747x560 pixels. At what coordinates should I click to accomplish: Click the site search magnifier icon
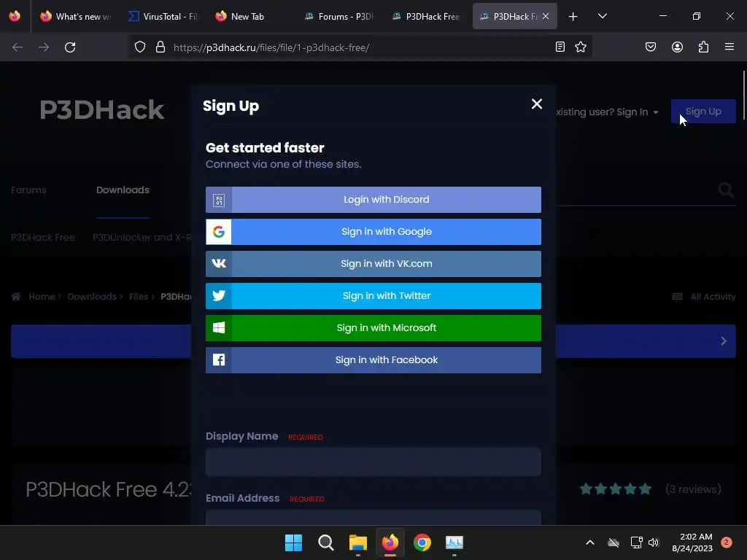pos(726,190)
